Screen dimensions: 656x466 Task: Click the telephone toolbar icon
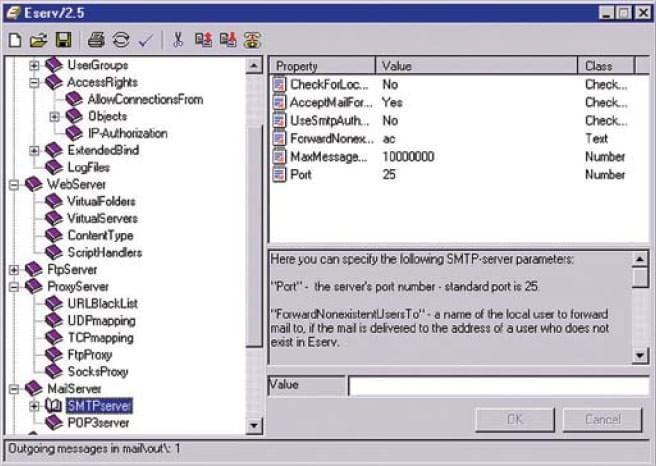253,41
